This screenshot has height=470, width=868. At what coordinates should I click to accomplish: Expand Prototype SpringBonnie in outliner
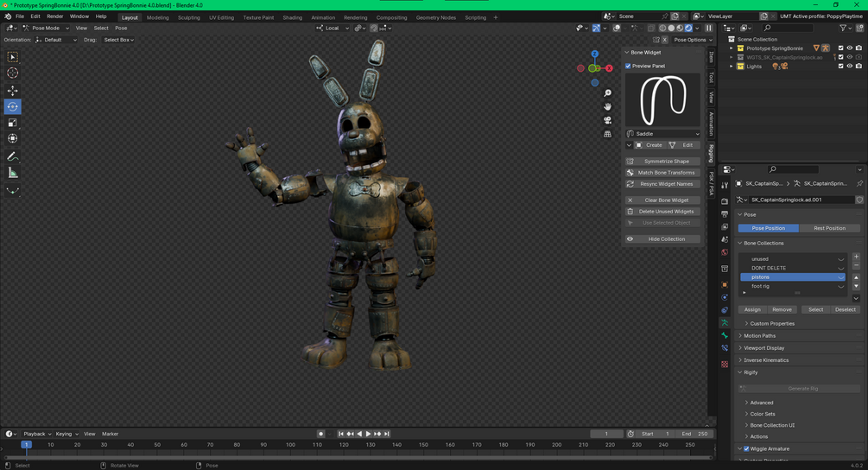[732, 48]
